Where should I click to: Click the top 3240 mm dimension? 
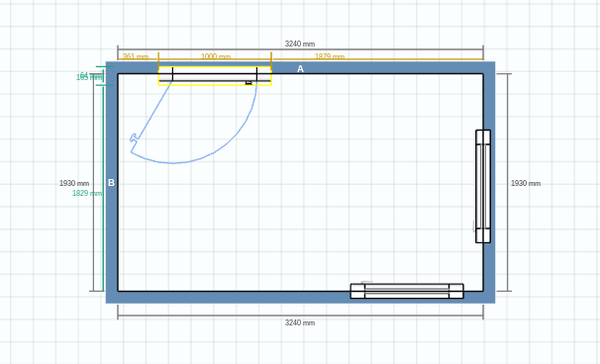coord(300,44)
